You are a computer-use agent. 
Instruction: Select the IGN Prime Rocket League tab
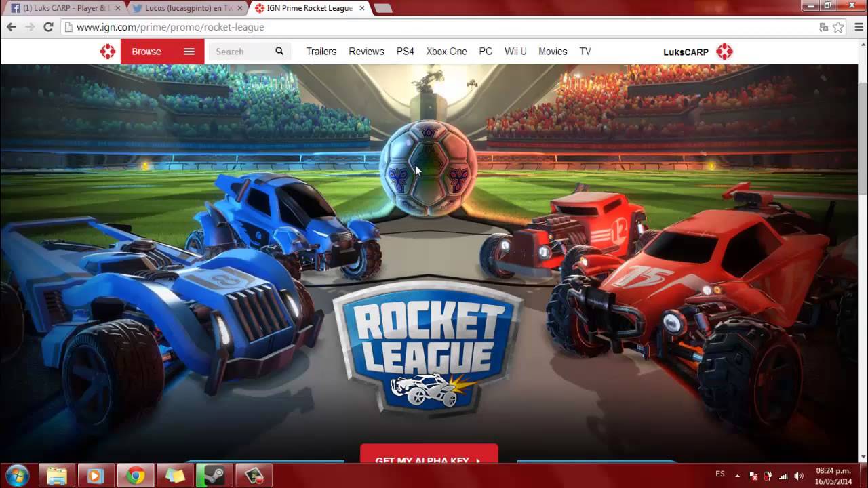tap(309, 8)
